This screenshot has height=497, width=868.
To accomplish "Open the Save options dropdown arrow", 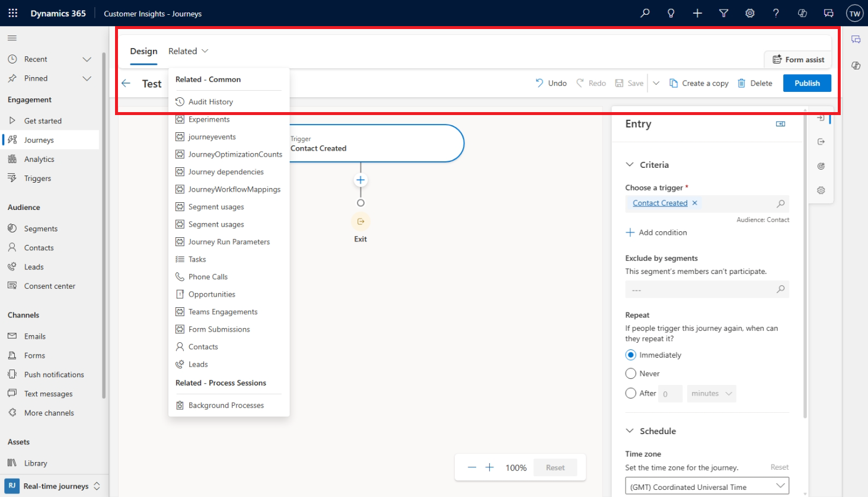I will pos(656,83).
